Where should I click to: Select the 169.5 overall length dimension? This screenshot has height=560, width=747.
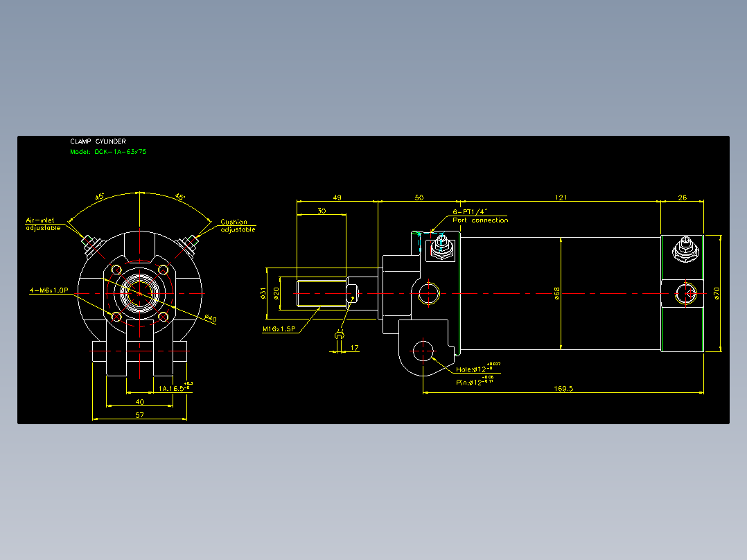pos(563,388)
